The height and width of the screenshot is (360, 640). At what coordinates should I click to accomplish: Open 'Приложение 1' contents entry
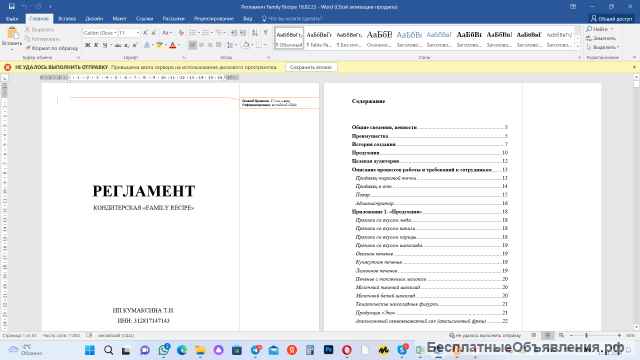pyautogui.click(x=429, y=211)
